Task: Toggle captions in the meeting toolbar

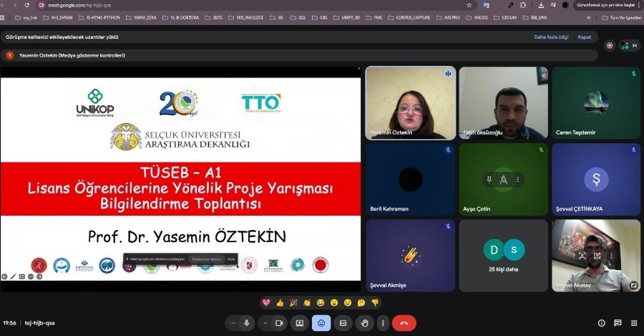Action: coord(343,323)
